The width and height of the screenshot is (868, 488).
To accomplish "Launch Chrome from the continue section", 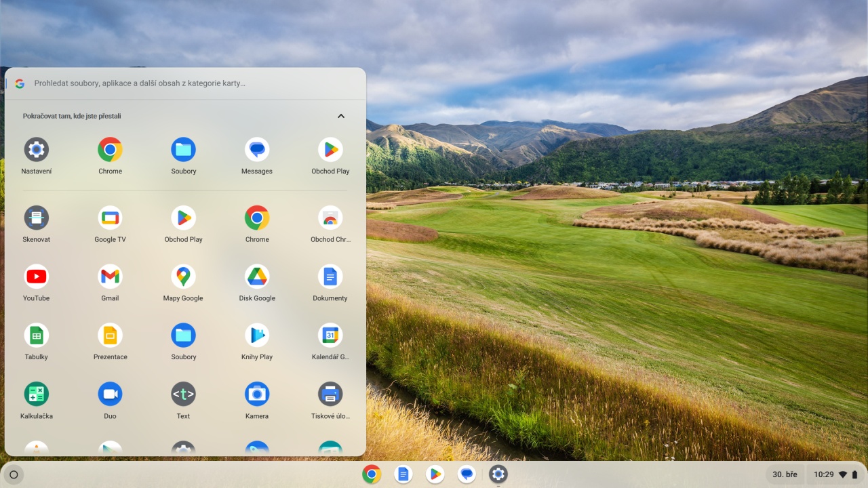I will point(110,157).
